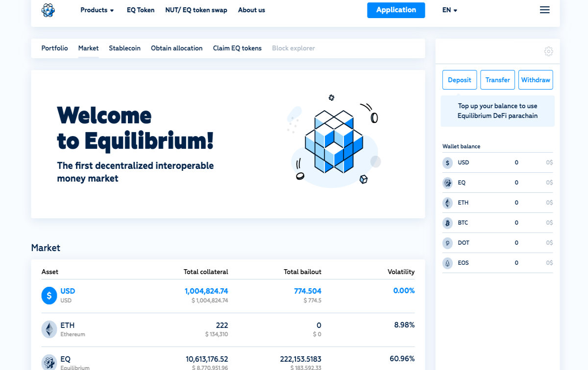Image resolution: width=588 pixels, height=370 pixels.
Task: Click the Total bailout column header
Action: coord(302,272)
